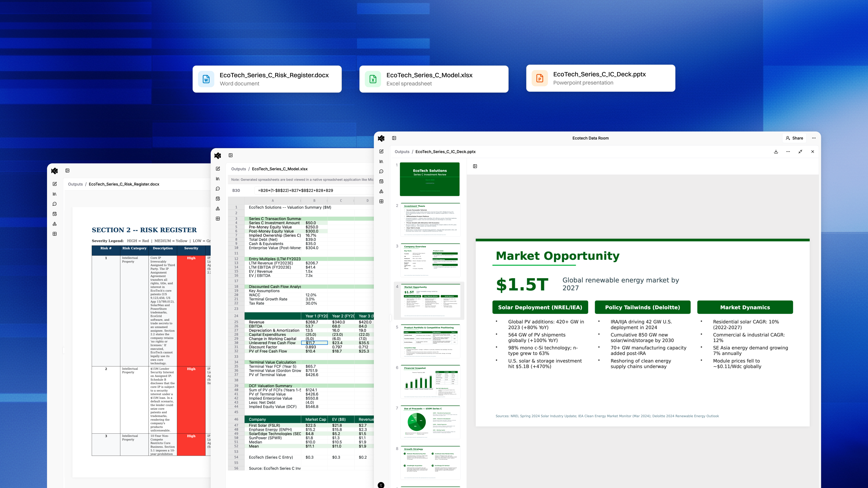Shrink the presentation preview with the collapse arrows
Screen dimensions: 868x488
coord(800,152)
